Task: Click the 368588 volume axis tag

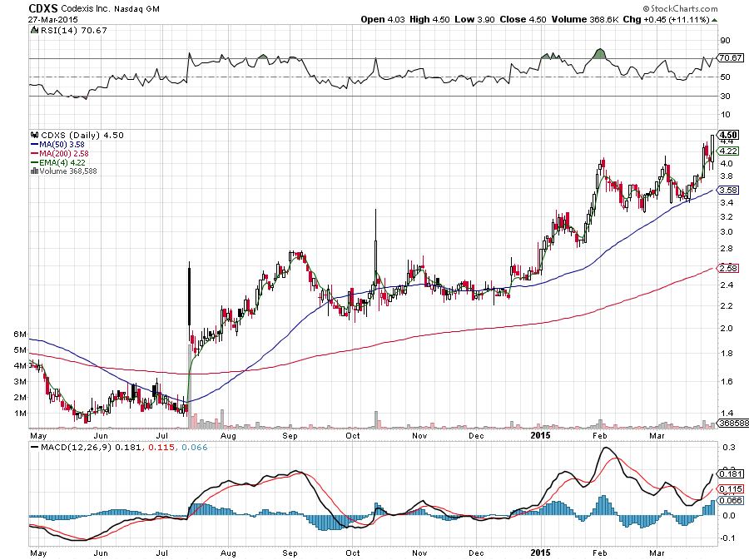Action: [734, 423]
